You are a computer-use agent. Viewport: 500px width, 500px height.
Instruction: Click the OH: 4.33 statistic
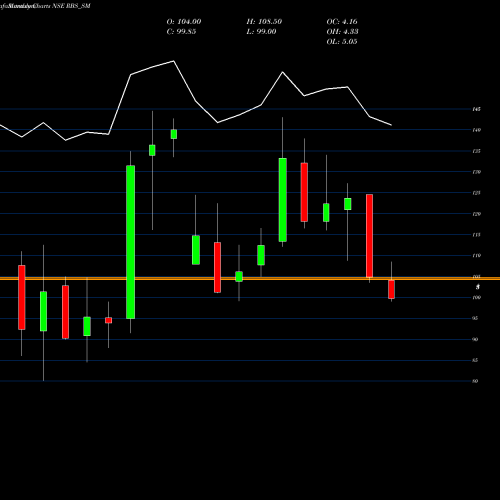point(342,32)
